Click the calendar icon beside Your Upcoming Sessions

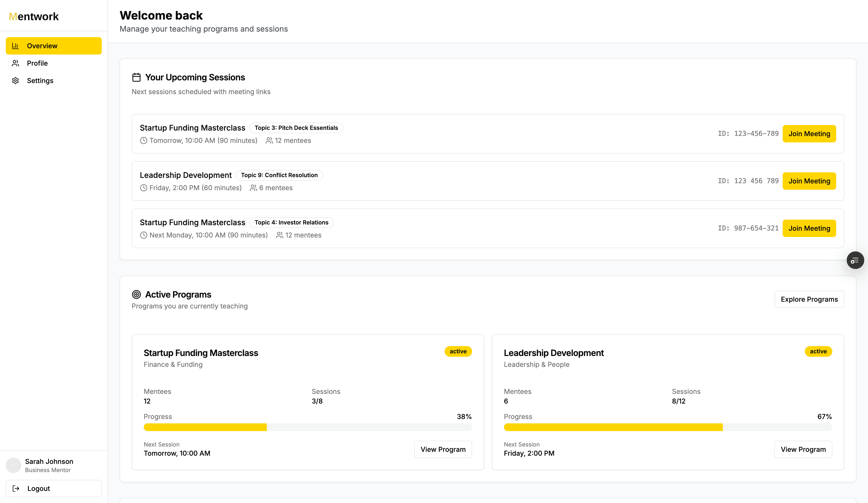[136, 77]
